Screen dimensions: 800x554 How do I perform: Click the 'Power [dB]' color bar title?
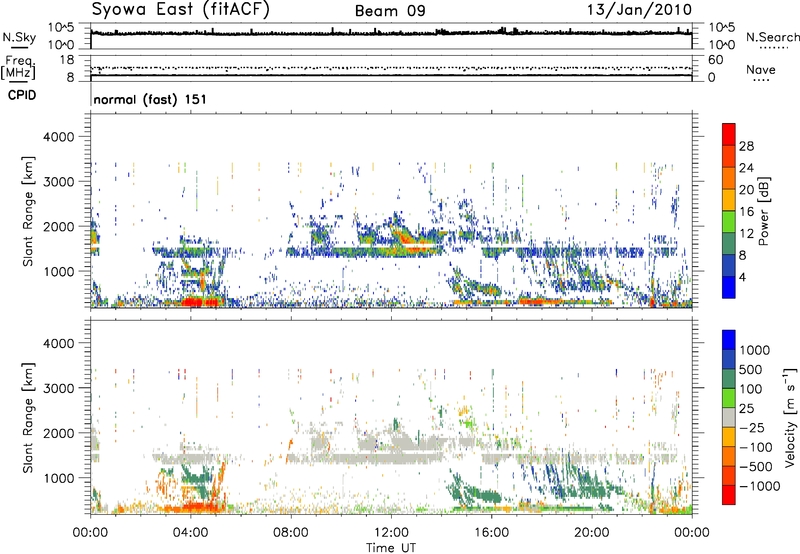pos(764,211)
